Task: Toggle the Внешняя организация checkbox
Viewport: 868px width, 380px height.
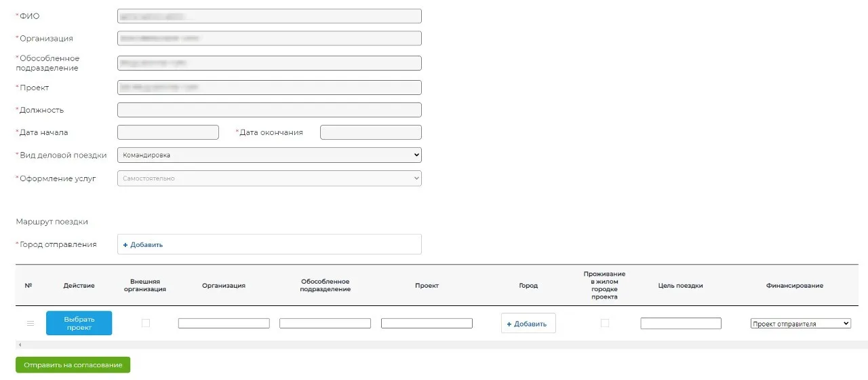Action: [x=145, y=324]
